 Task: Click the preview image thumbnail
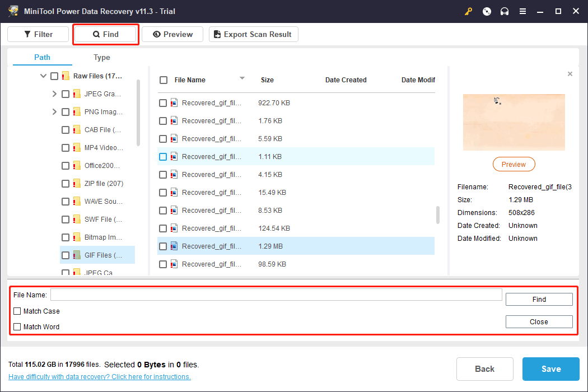(x=514, y=122)
